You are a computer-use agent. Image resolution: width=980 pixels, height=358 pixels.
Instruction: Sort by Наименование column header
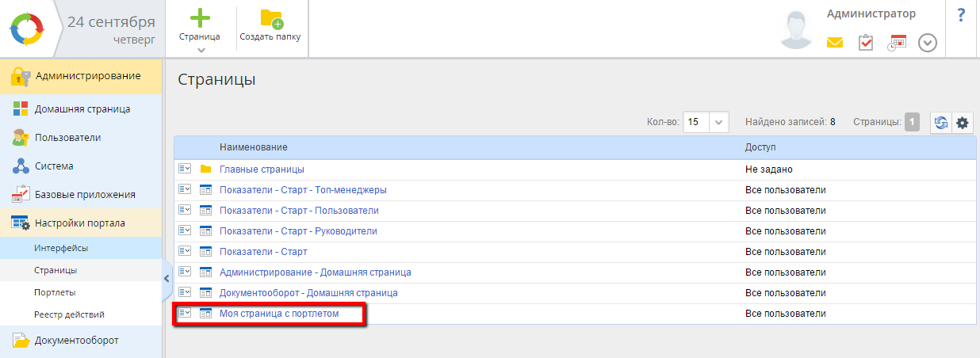coord(253,148)
